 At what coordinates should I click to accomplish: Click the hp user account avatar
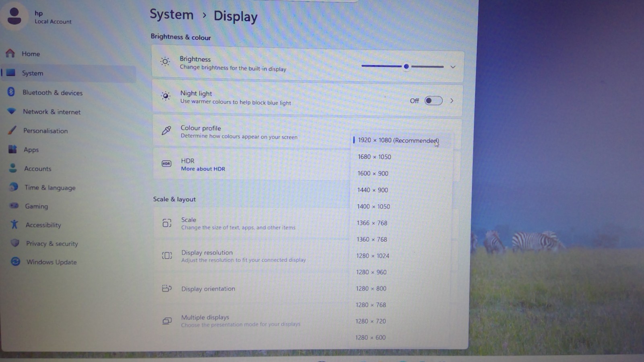14,16
